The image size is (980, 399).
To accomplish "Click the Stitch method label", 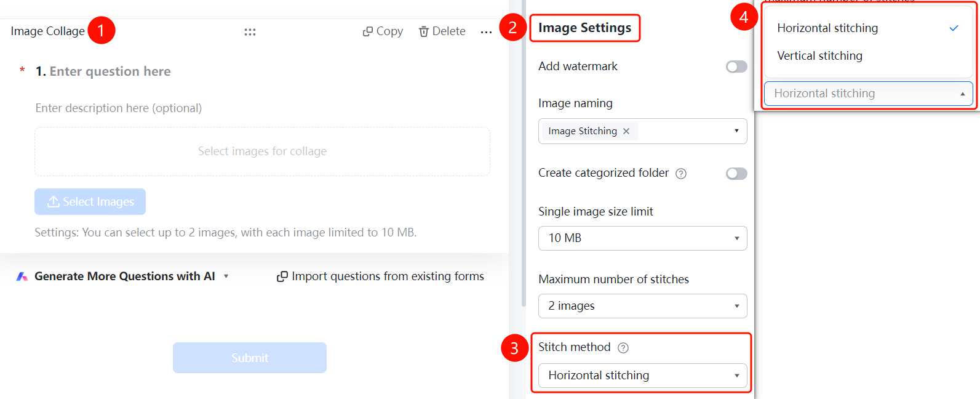I will point(574,347).
